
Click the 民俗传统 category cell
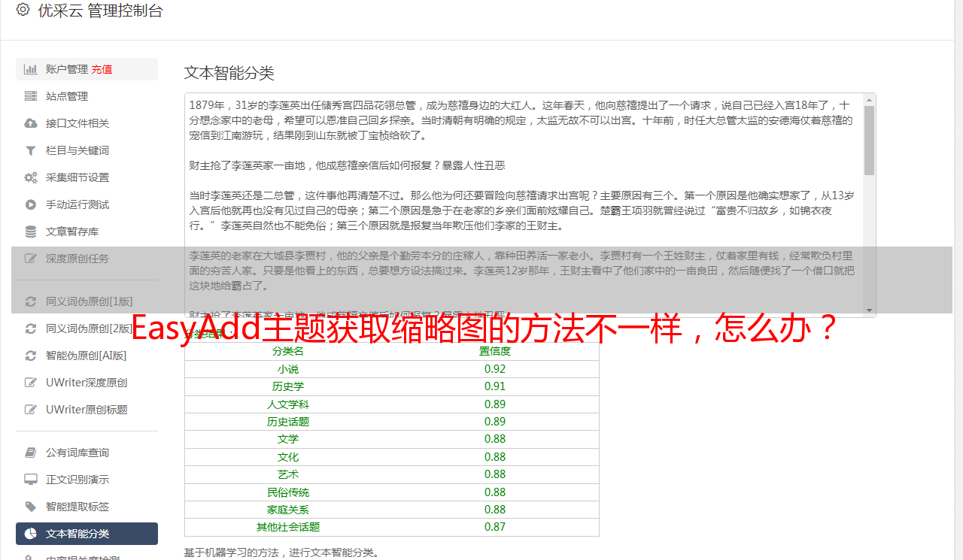tap(288, 492)
